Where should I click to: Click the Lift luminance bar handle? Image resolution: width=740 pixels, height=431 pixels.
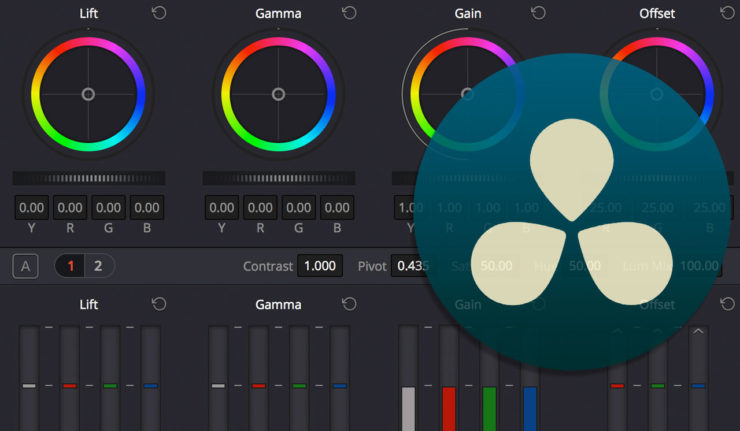pyautogui.click(x=29, y=386)
